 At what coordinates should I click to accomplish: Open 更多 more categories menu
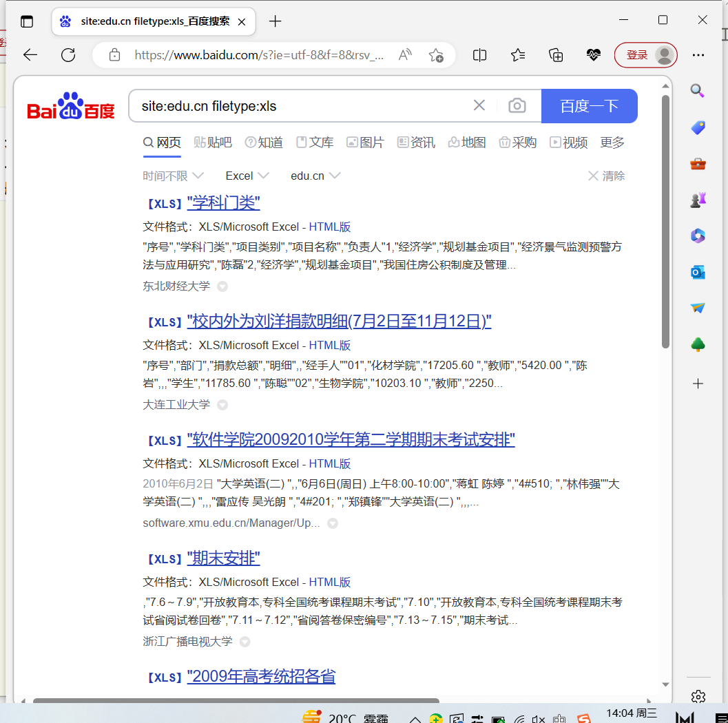click(x=612, y=142)
